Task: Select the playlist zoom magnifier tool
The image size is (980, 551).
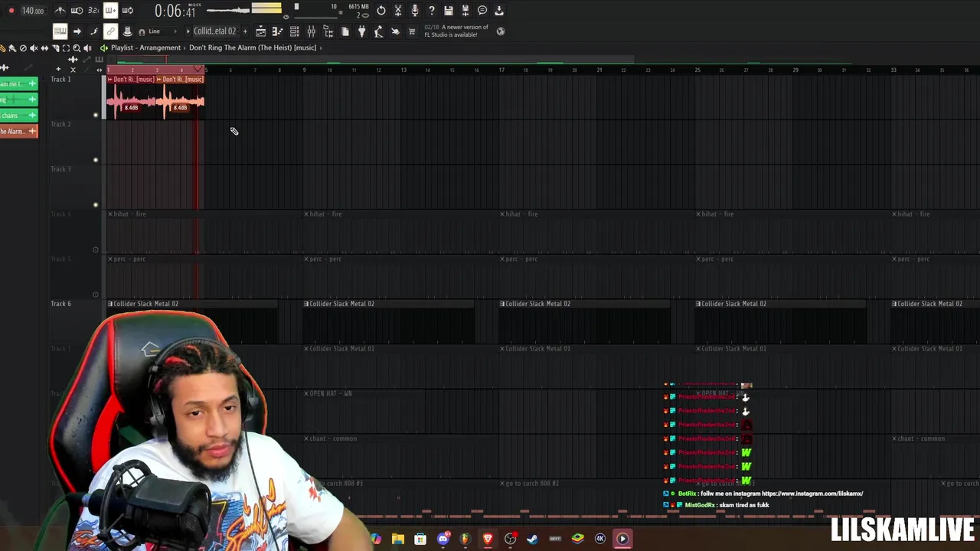Action: point(77,48)
